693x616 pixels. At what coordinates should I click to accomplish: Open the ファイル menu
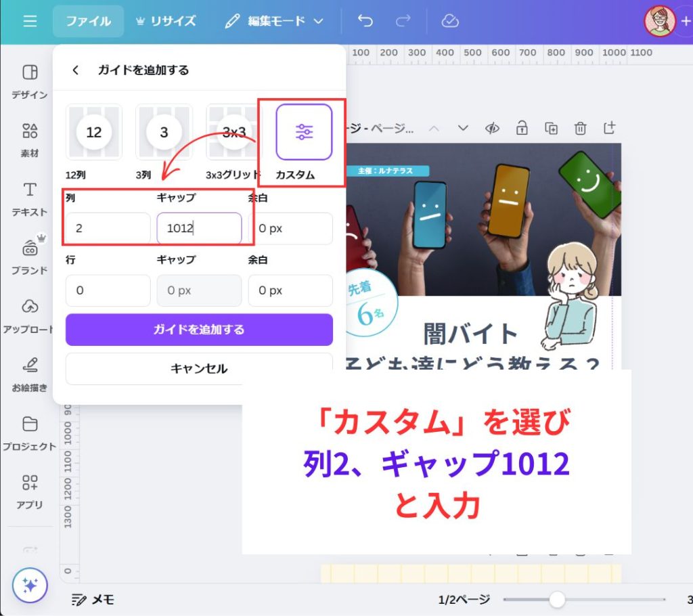[x=88, y=21]
